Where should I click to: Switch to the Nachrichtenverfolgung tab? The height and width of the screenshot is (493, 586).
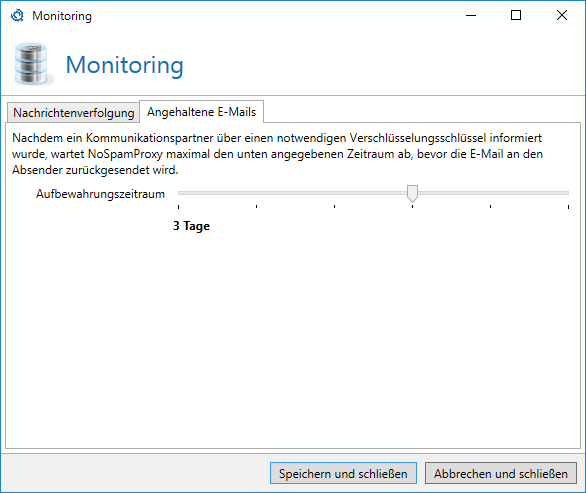[73, 113]
